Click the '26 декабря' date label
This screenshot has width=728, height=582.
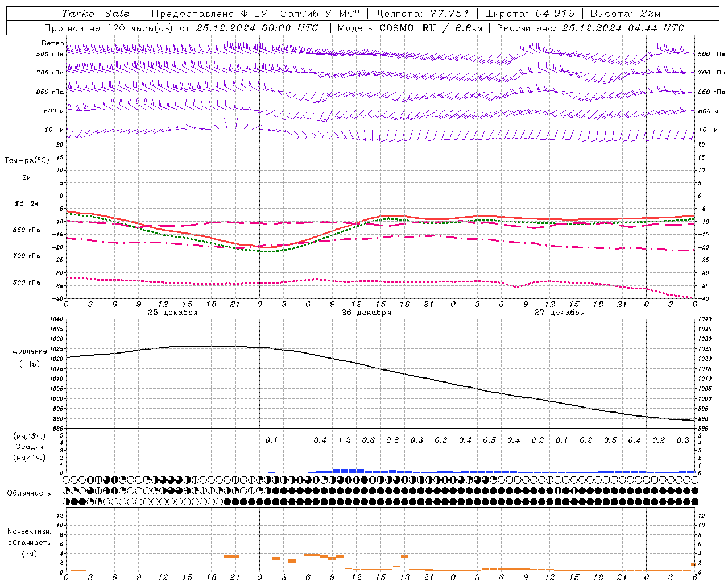366,312
